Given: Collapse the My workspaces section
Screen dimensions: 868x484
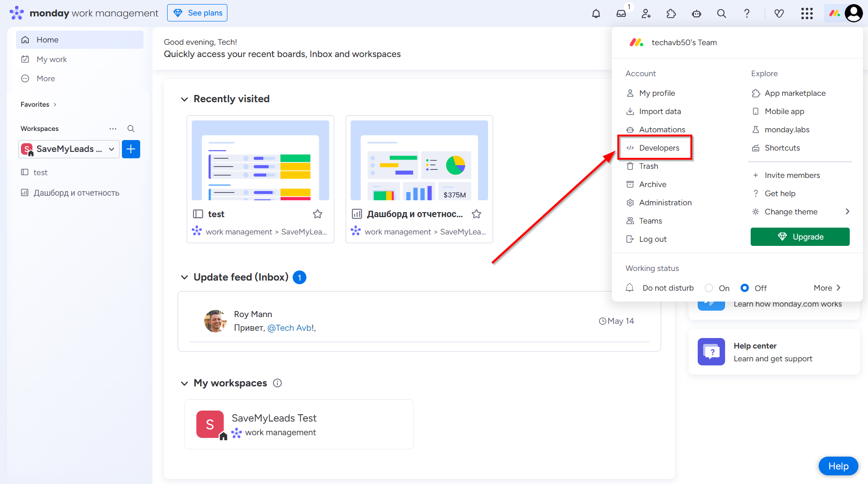Looking at the screenshot, I should (184, 383).
